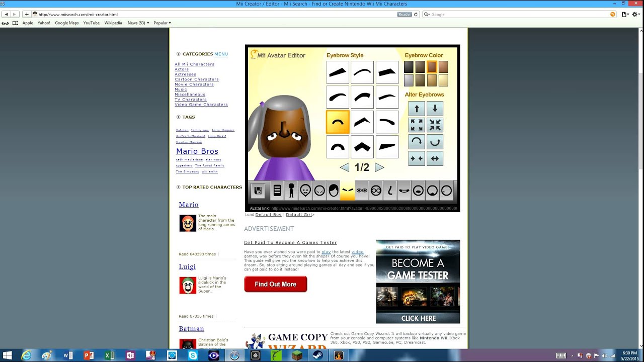Screen dimensions: 644x362
Task: Open Mario character thumbnail
Action: point(188,223)
